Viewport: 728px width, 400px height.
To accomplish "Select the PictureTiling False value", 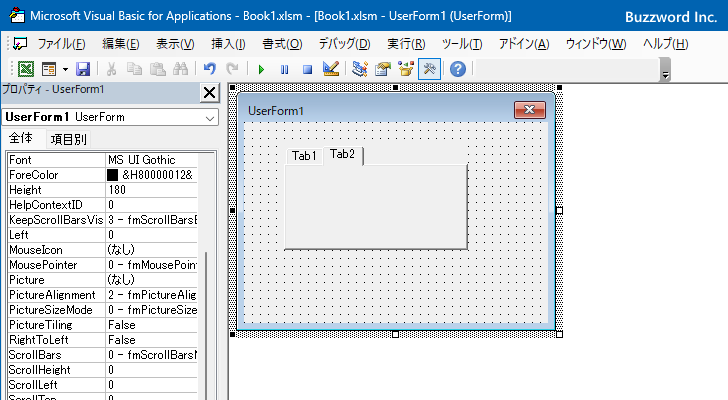I will pos(152,325).
